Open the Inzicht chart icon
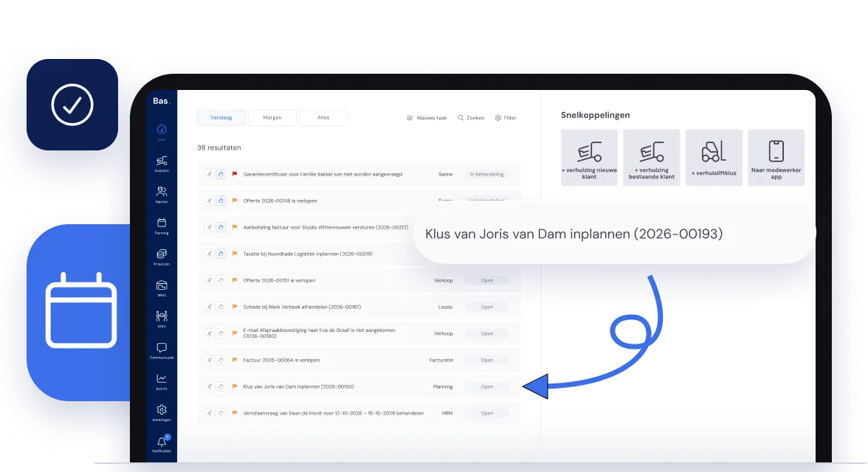Screen dimensions: 868x472 tap(162, 382)
